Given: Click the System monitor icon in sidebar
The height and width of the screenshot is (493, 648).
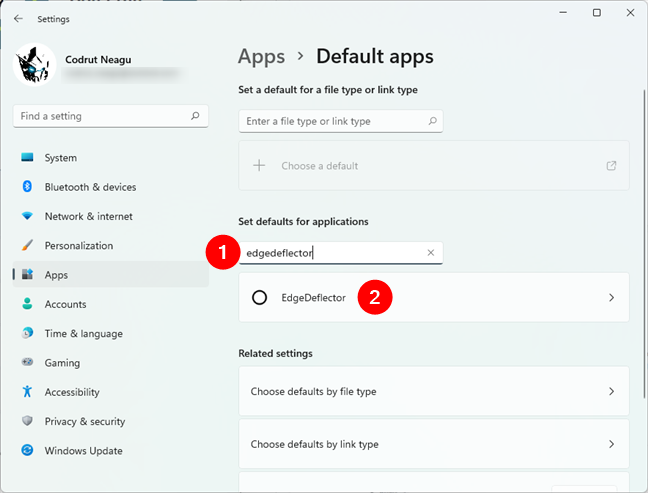Looking at the screenshot, I should [x=27, y=157].
